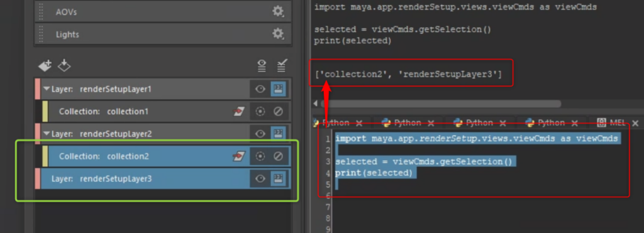644x233 pixels.
Task: Close the fourth Python tab
Action: click(x=574, y=123)
